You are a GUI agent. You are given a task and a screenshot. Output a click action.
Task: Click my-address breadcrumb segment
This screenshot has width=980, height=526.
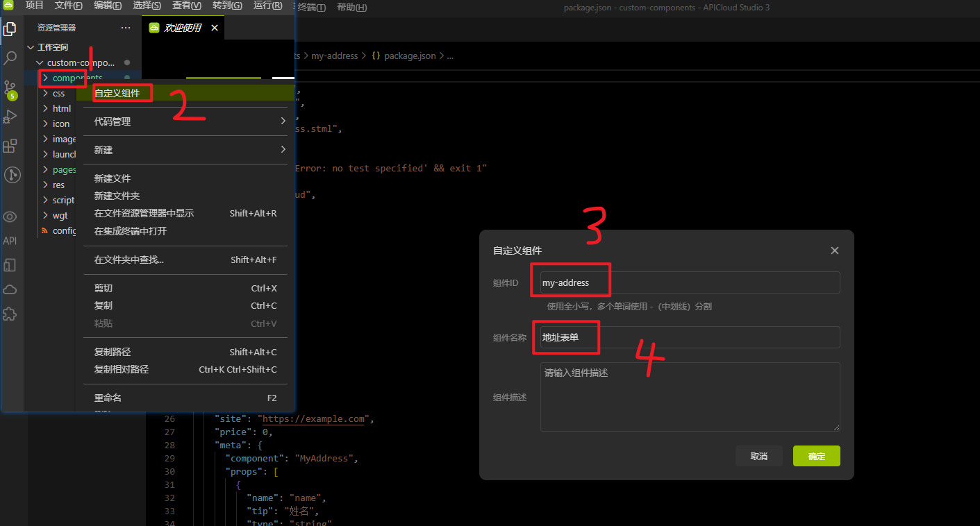click(x=335, y=56)
